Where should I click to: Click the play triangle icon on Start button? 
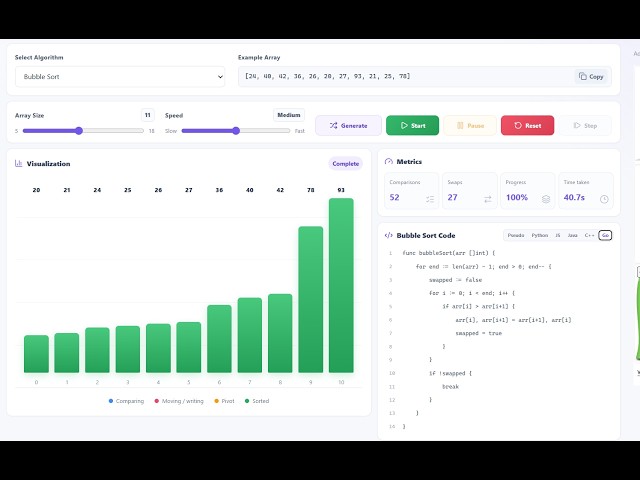coord(404,125)
